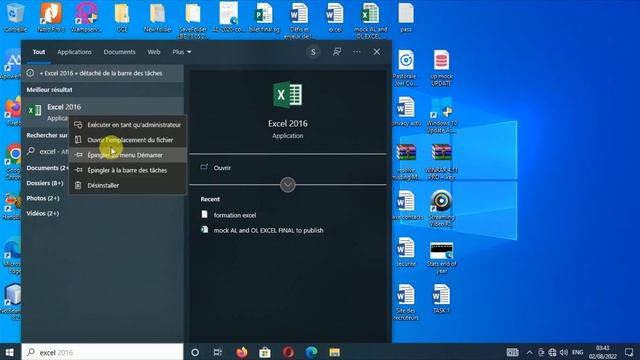Click the Cortana circle icon on taskbar
Screen dimensions: 640x360
[x=195, y=352]
